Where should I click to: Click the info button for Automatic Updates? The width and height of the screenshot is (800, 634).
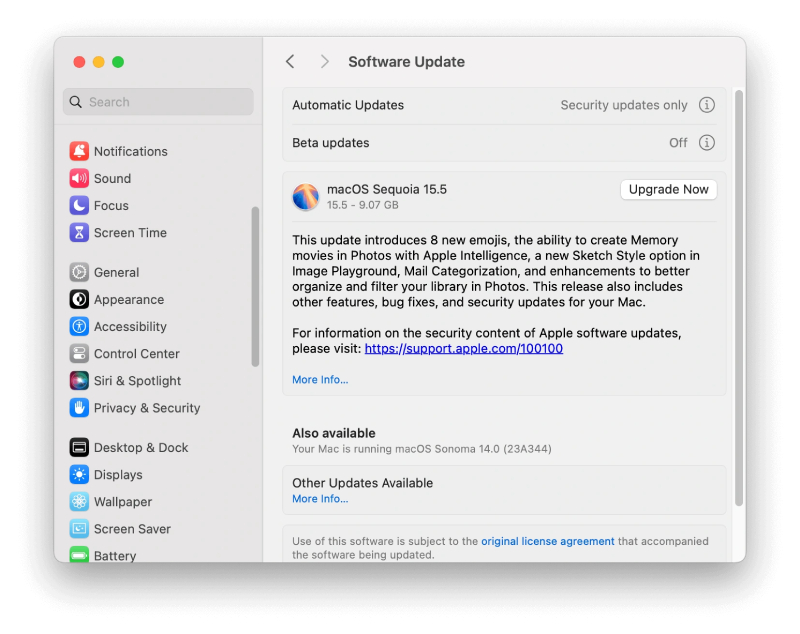[706, 105]
